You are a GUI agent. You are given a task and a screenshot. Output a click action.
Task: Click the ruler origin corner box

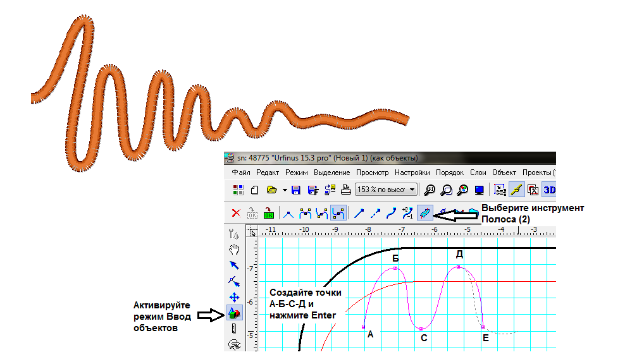(252, 231)
